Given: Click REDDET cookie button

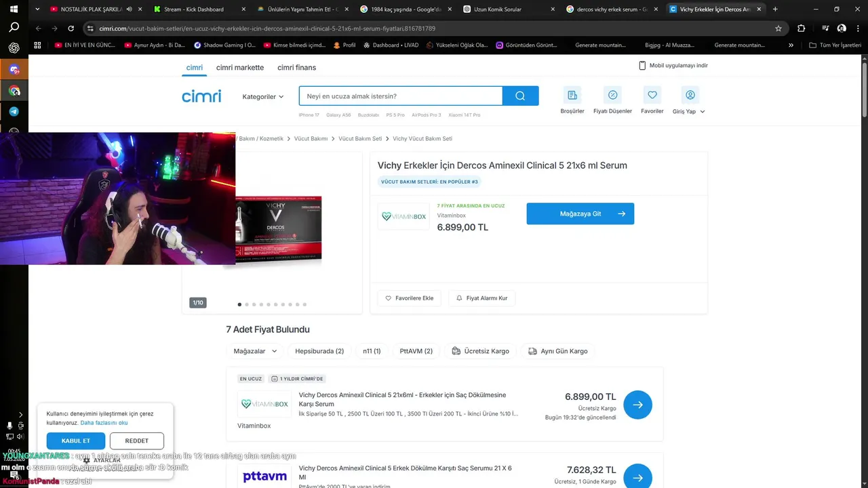Looking at the screenshot, I should [x=137, y=441].
